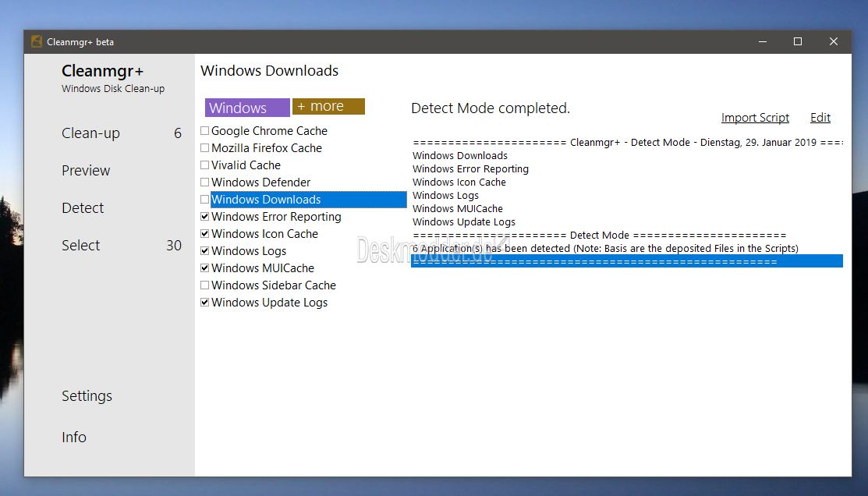Click 'Windows Logs' line in detect log
Screen dimensions: 868x496
tap(445, 196)
